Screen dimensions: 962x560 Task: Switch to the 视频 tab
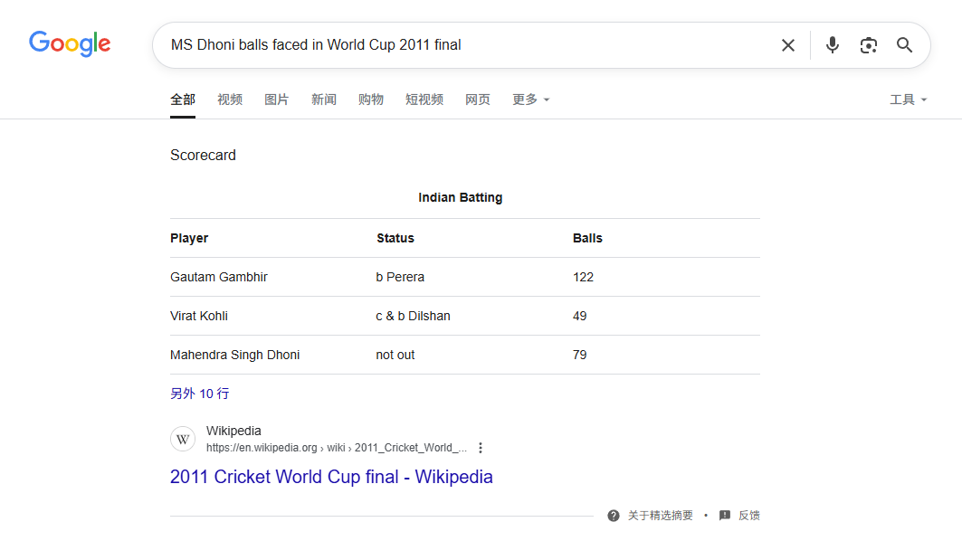(230, 100)
